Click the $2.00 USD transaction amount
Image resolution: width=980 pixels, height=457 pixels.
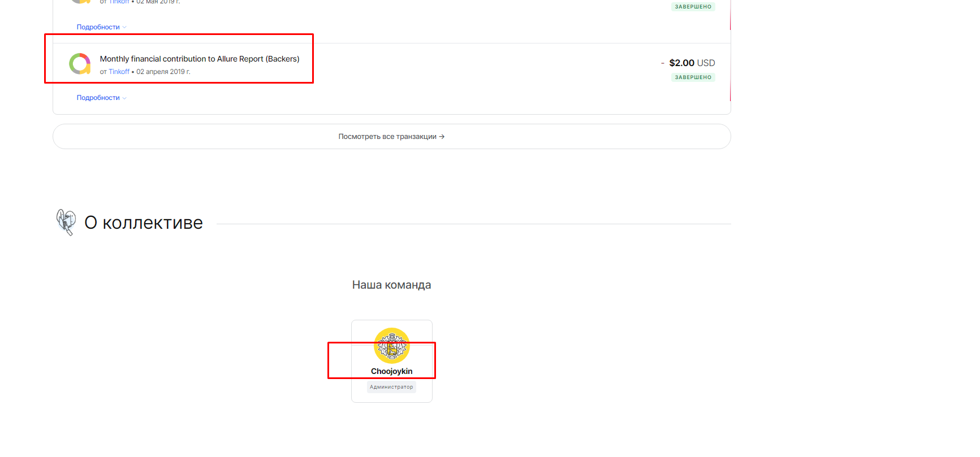click(692, 63)
